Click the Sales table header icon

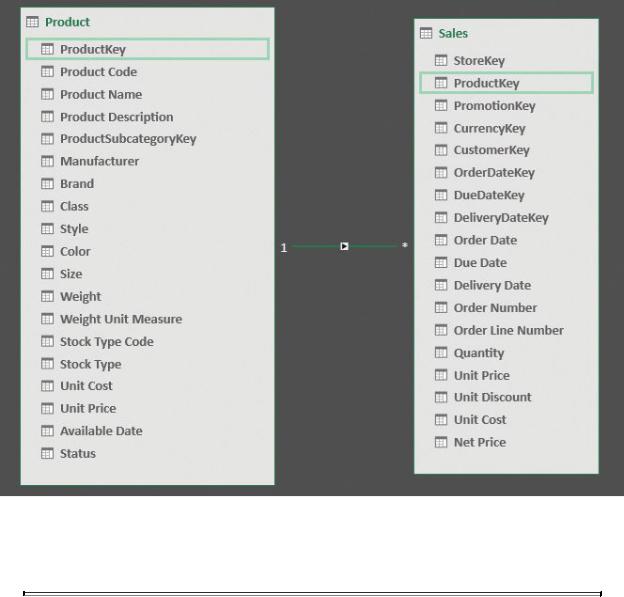point(426,33)
